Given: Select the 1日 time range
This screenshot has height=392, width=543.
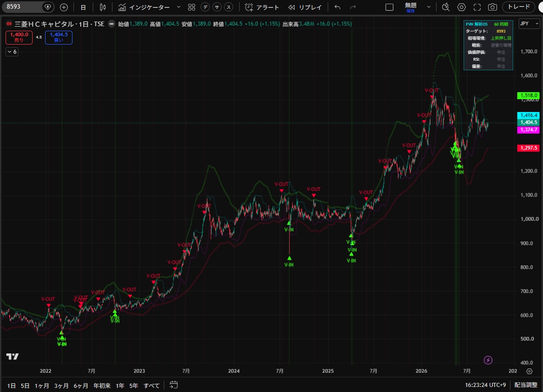Looking at the screenshot, I should tap(11, 386).
